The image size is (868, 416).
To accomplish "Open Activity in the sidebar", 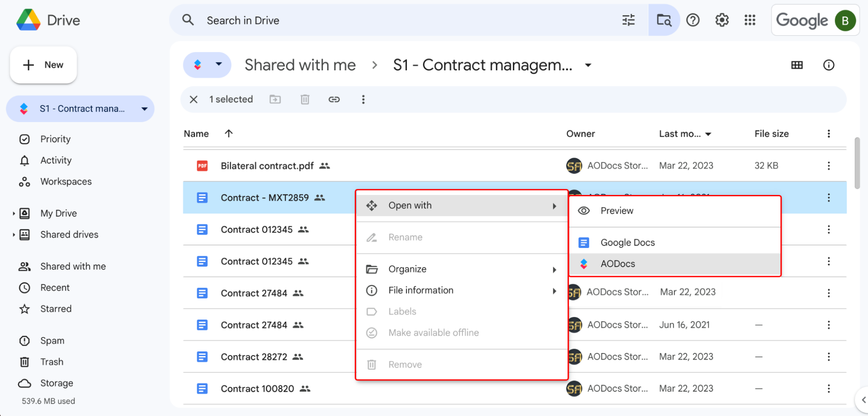I will click(56, 160).
